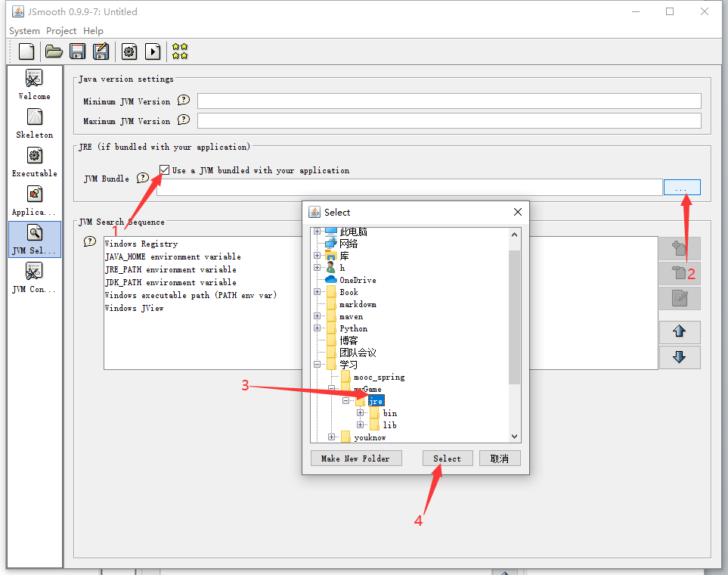The width and height of the screenshot is (728, 575).
Task: Run the executable with the play icon
Action: click(153, 51)
